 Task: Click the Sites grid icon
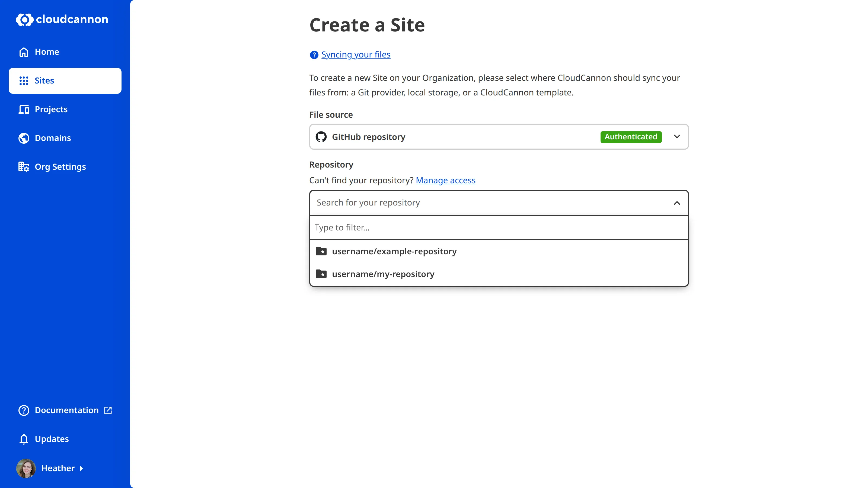tap(24, 81)
